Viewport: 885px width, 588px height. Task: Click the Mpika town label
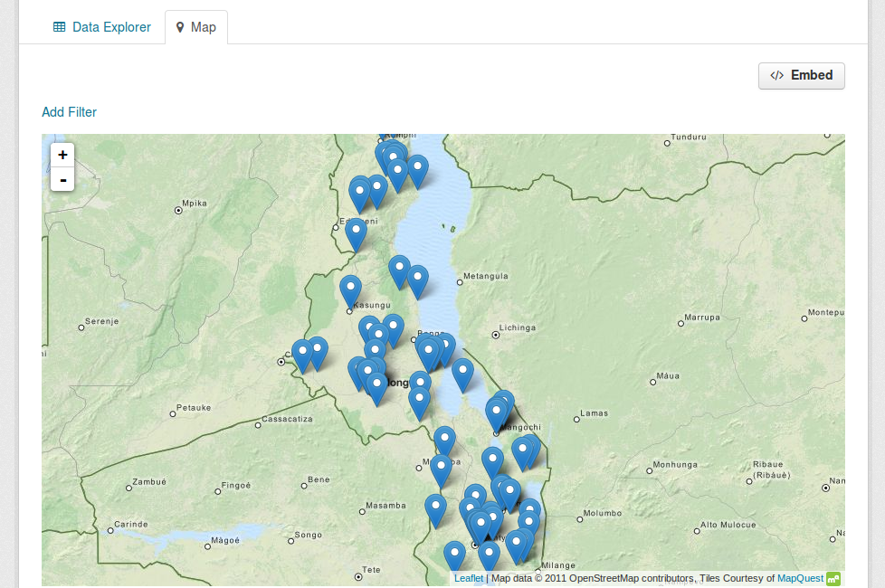(x=195, y=204)
